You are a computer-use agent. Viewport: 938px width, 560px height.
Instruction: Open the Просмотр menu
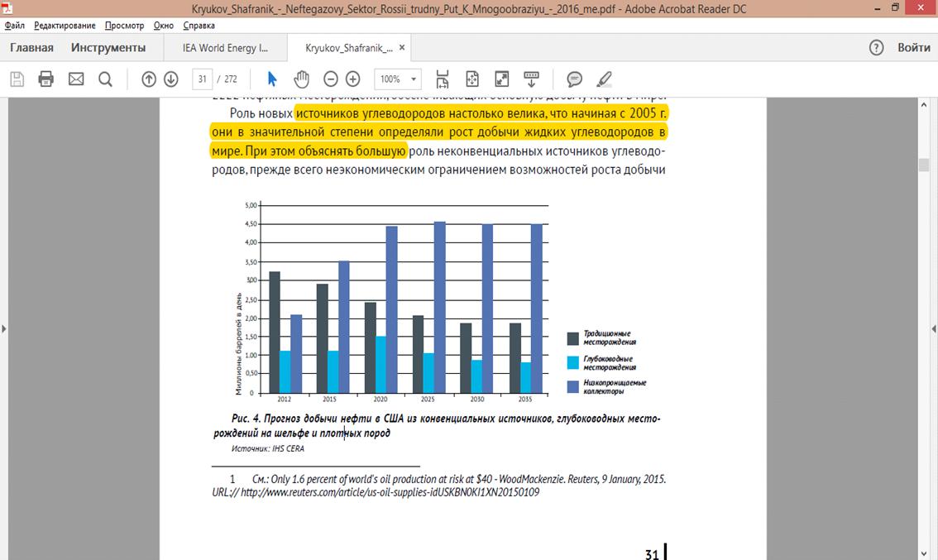click(x=124, y=26)
